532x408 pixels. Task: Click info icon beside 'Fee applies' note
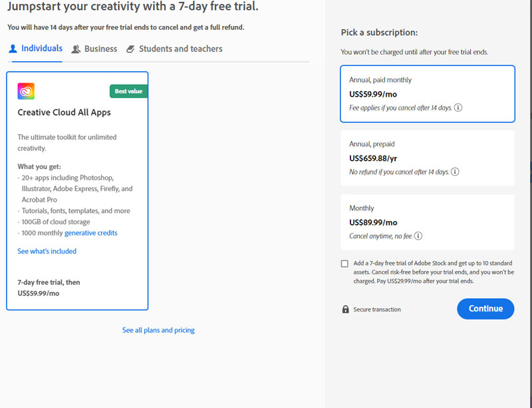pyautogui.click(x=458, y=108)
